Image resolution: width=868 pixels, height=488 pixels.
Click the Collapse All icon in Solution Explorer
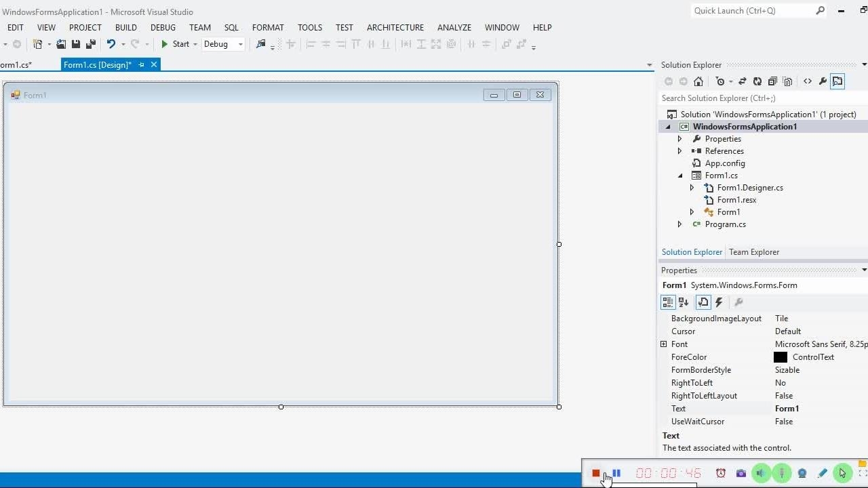pos(772,81)
